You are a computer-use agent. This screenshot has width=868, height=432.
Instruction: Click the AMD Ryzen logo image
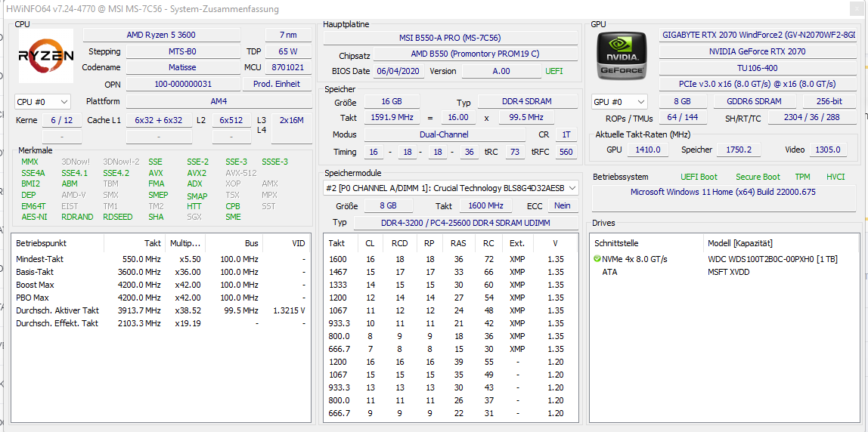click(x=46, y=56)
